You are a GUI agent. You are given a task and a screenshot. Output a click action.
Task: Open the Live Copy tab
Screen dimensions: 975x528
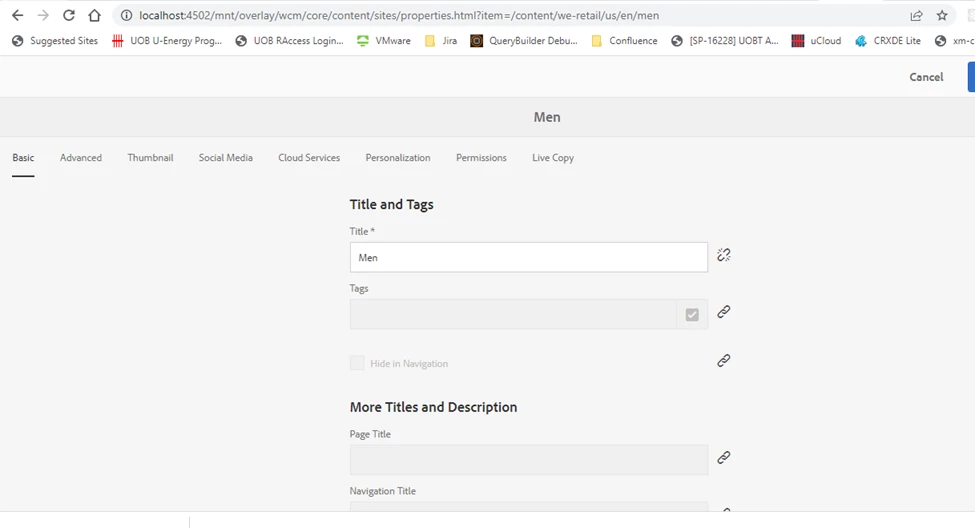tap(553, 158)
